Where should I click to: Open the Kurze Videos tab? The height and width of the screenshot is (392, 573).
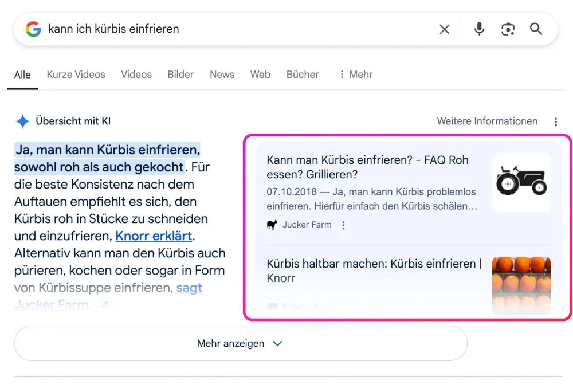click(76, 75)
